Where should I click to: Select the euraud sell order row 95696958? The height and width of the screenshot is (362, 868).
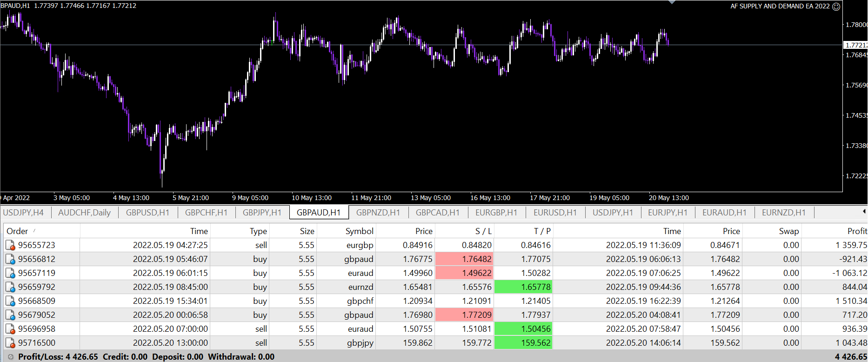279,329
